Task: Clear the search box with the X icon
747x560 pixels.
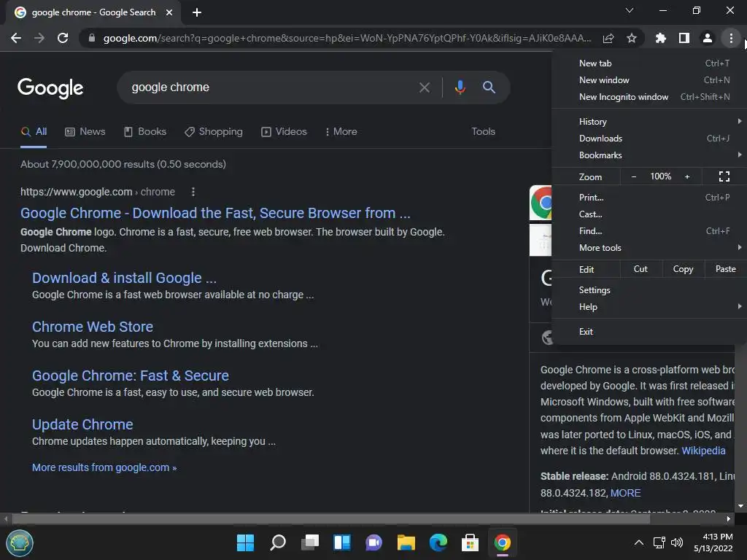Action: coord(424,87)
